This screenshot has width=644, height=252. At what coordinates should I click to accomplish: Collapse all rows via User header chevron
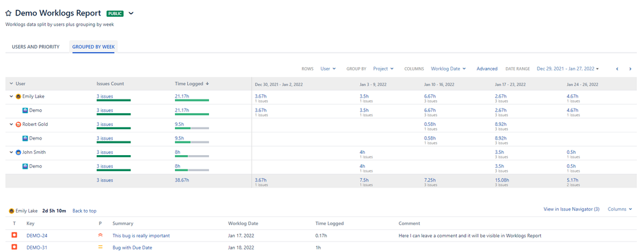(x=11, y=84)
